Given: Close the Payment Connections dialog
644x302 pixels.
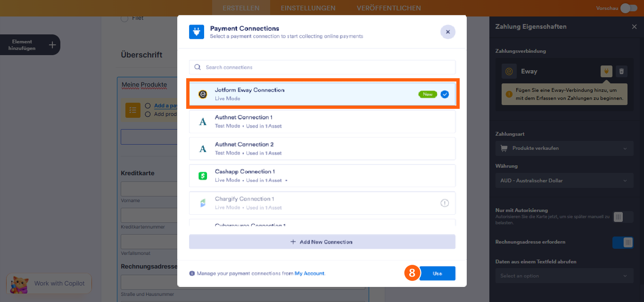Looking at the screenshot, I should [x=447, y=32].
